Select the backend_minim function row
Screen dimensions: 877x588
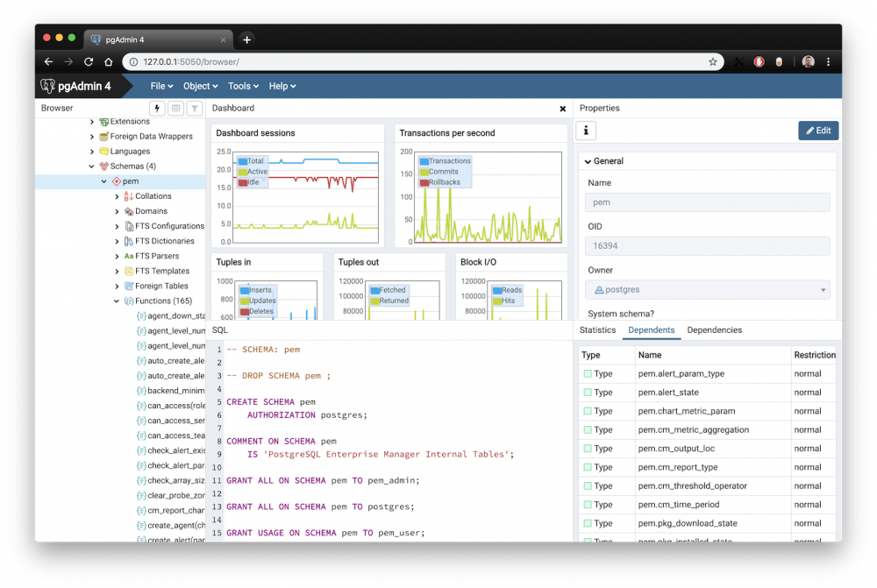[x=170, y=391]
